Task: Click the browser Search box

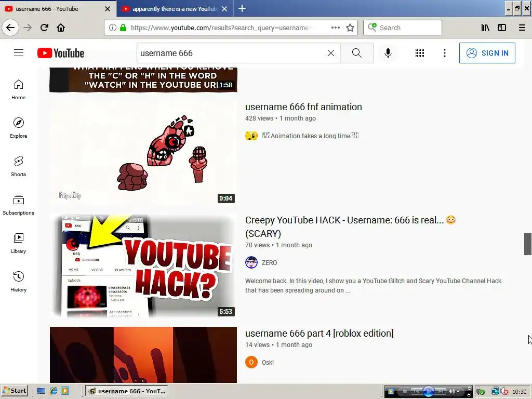Action: point(403,28)
